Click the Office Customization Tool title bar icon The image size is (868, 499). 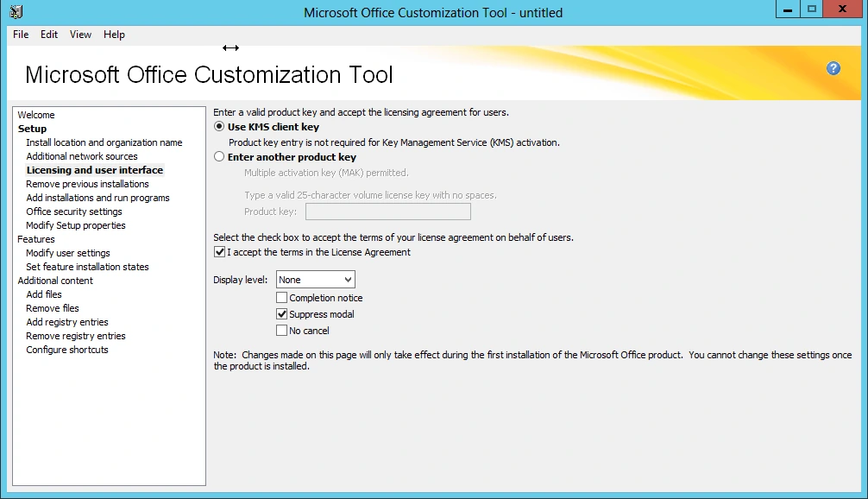pyautogui.click(x=16, y=11)
